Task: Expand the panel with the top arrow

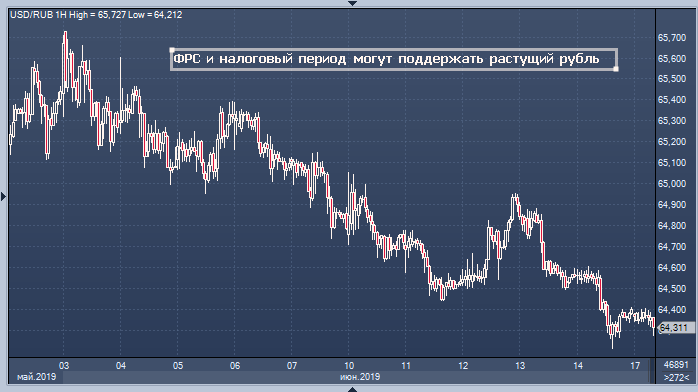Action: (352, 3)
